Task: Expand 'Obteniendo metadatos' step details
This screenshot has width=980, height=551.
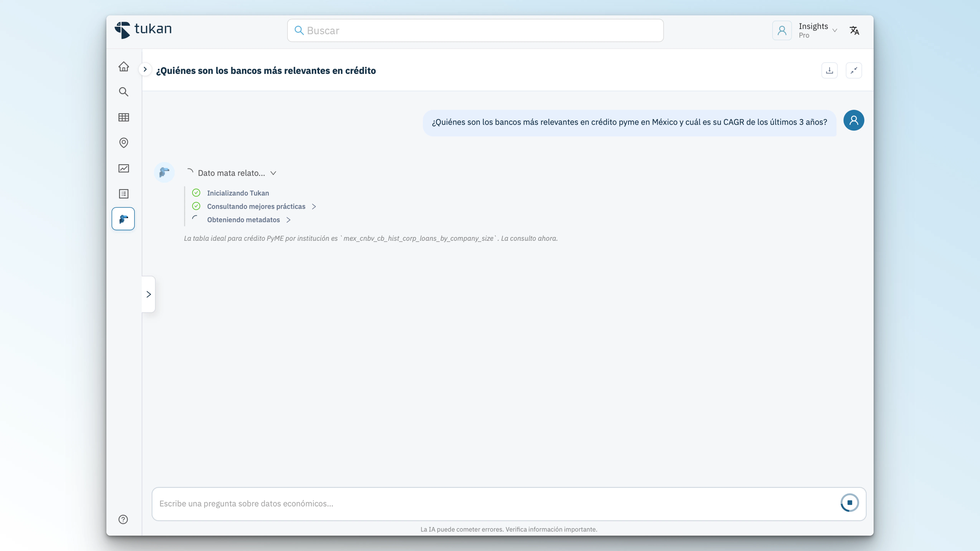Action: [x=289, y=220]
